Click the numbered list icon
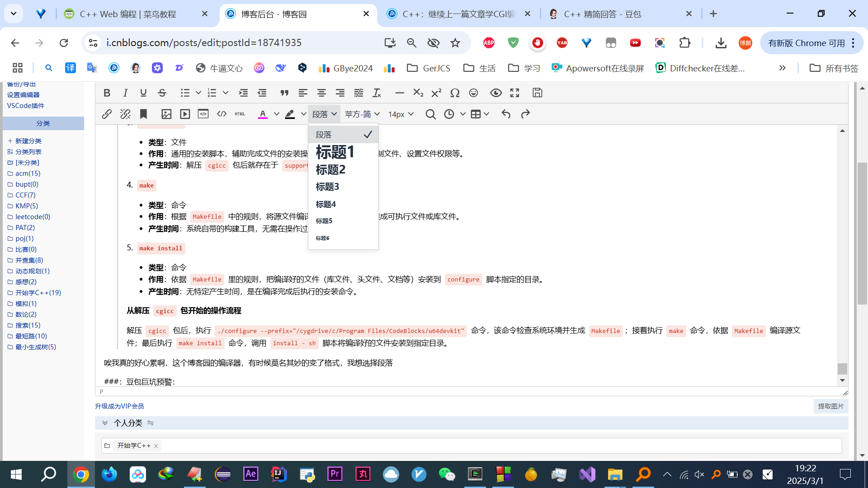Image resolution: width=868 pixels, height=488 pixels. point(212,93)
